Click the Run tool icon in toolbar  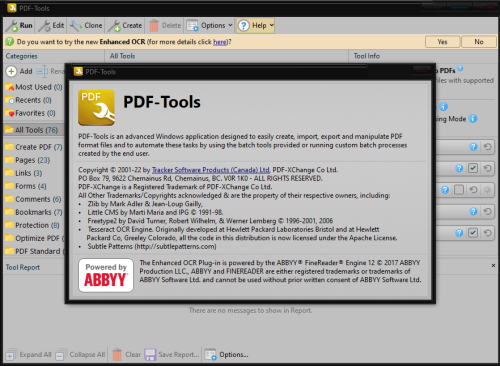13,26
